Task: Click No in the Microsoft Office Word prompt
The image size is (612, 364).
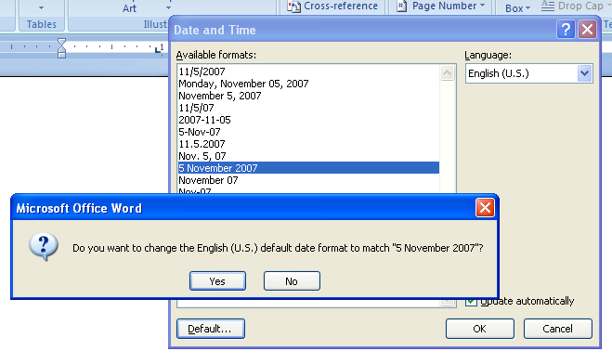Action: (292, 281)
